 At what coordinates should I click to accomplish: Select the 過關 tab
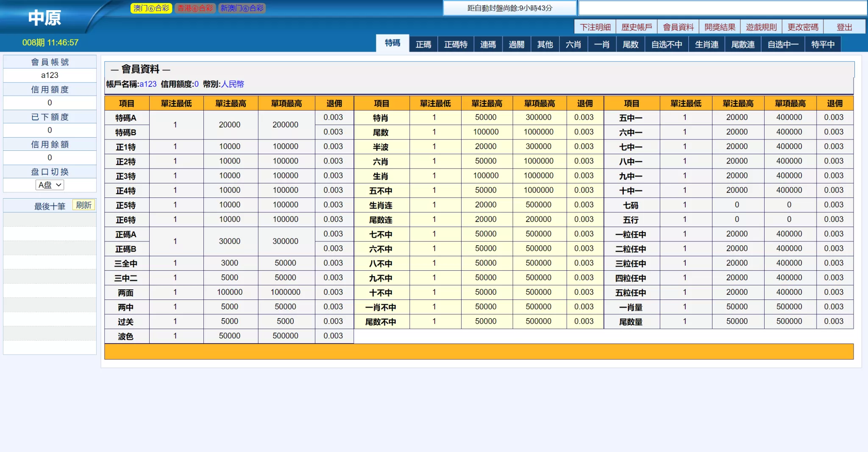(517, 44)
